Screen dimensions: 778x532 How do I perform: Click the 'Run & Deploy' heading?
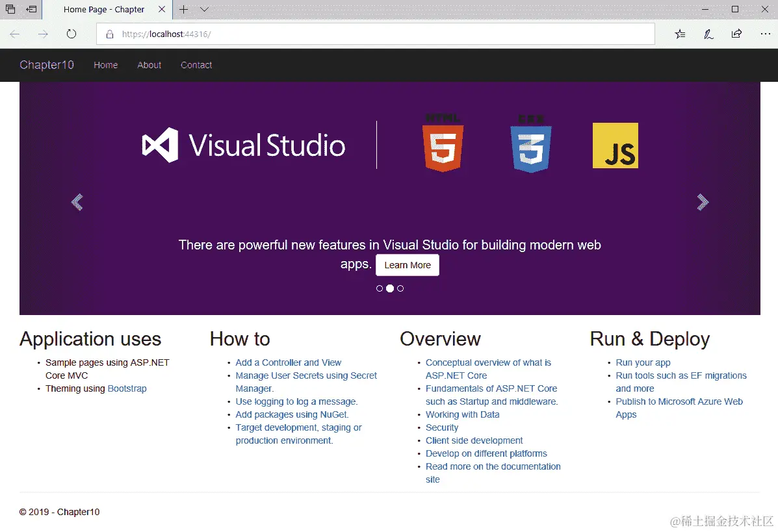(x=649, y=339)
